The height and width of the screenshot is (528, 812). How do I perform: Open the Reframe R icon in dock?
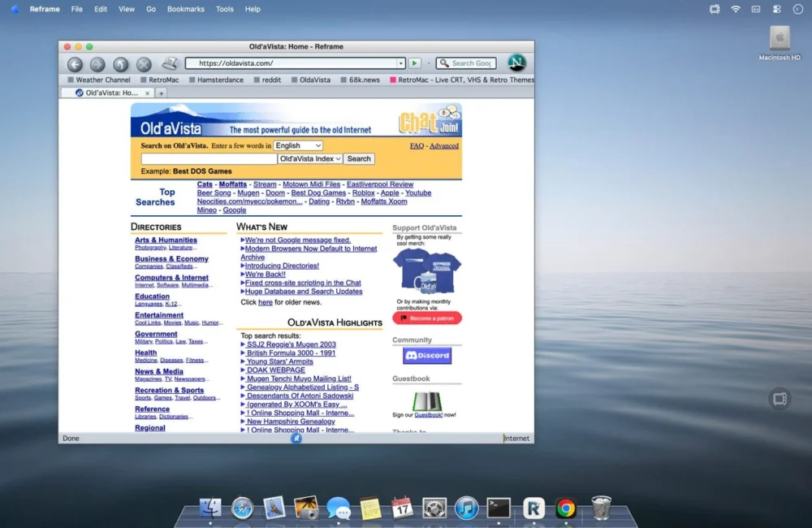pos(533,508)
